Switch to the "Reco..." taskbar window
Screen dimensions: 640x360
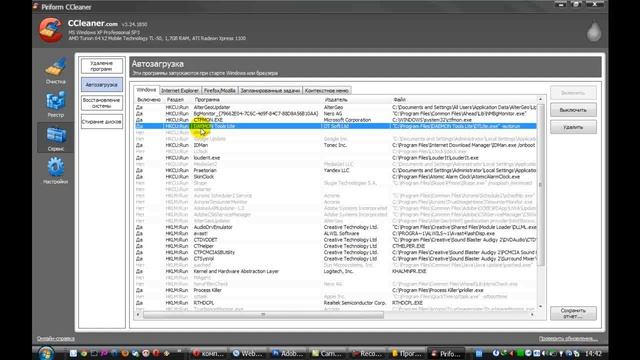click(367, 353)
